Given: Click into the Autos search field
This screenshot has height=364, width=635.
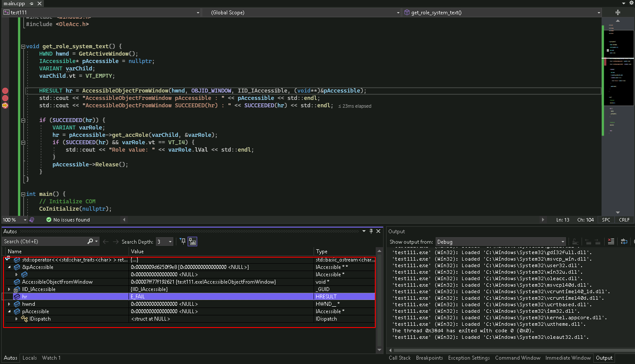Looking at the screenshot, I should click(x=43, y=242).
